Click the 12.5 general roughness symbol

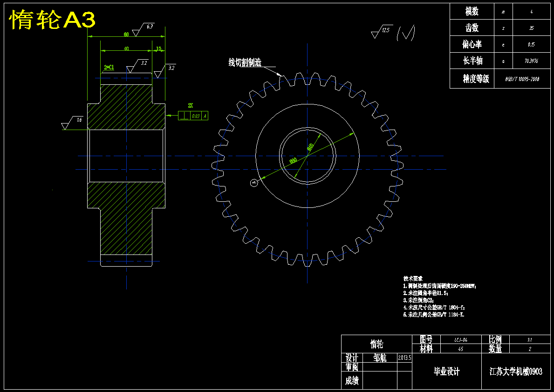(382, 32)
